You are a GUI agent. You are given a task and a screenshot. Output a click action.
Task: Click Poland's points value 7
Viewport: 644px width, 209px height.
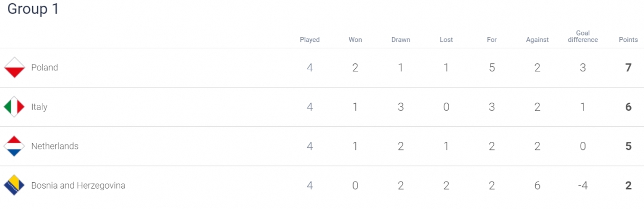click(628, 68)
